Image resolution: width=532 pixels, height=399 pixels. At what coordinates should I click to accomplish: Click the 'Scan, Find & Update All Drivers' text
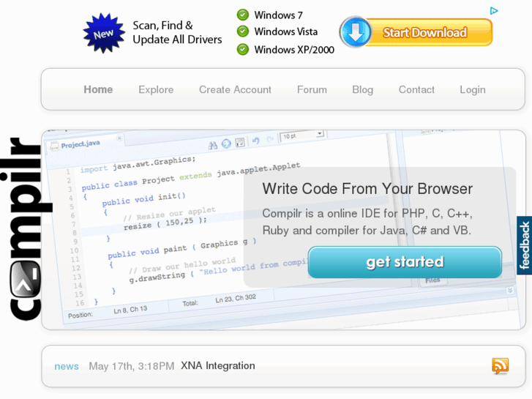[x=177, y=32]
